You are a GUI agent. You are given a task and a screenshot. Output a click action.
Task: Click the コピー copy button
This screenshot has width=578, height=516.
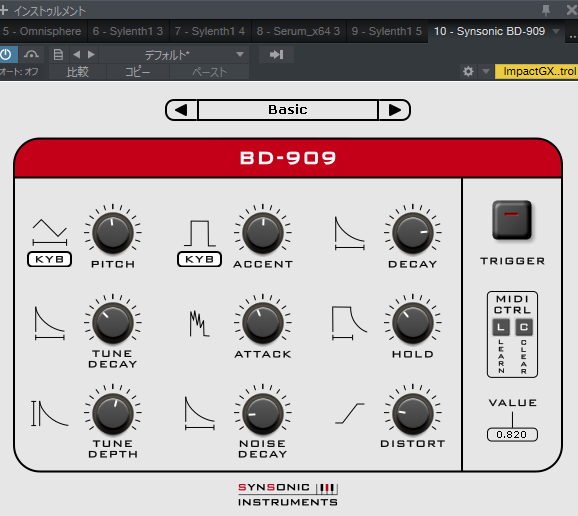click(137, 72)
